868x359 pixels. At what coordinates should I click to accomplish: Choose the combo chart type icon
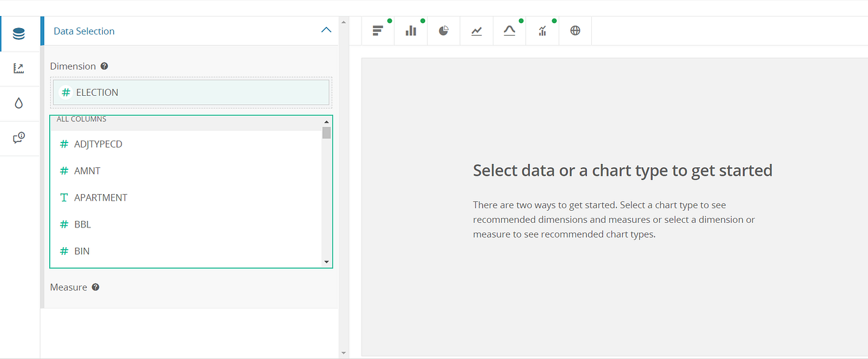(543, 31)
